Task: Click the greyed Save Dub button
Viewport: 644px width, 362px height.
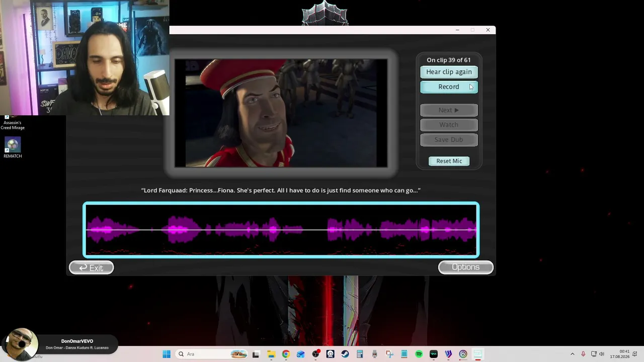Action: [x=449, y=140]
